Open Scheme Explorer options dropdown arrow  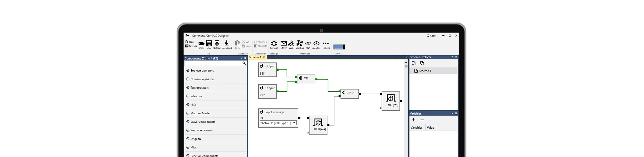452,57
